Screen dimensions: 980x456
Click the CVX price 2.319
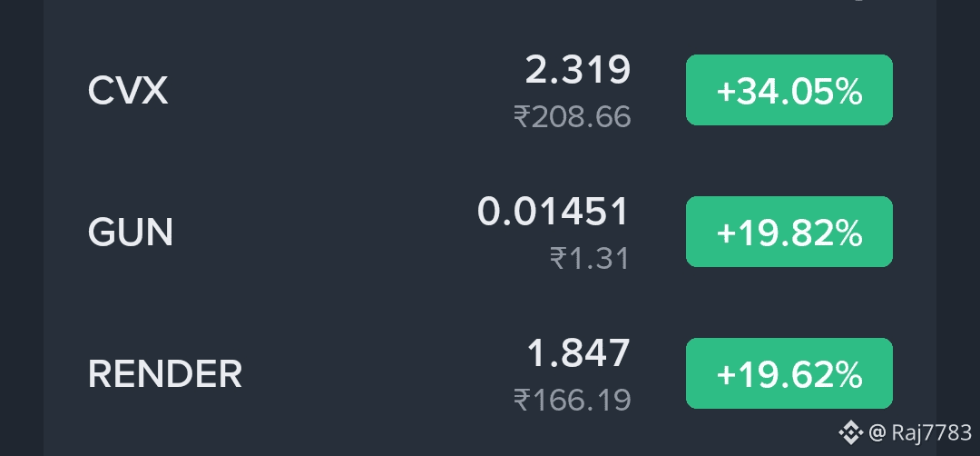[577, 70]
